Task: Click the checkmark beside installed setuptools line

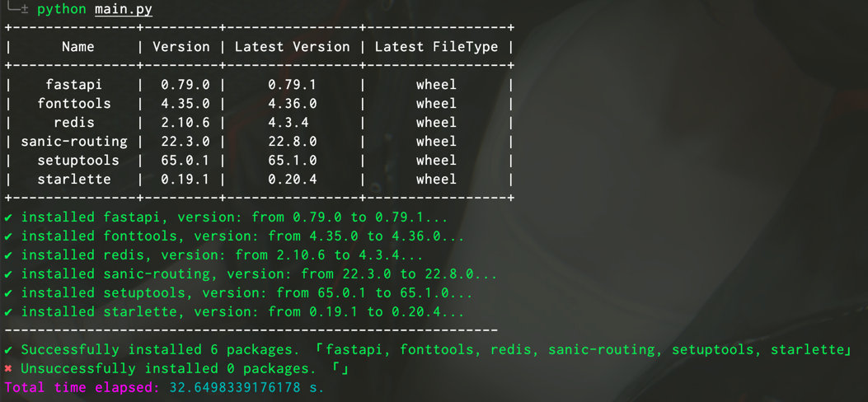Action: pyautogui.click(x=8, y=293)
